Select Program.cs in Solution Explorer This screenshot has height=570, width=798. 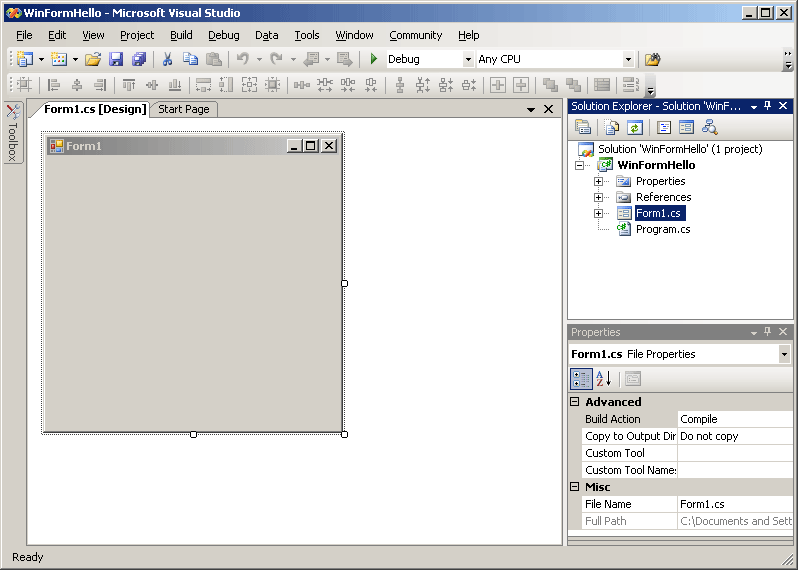tap(662, 229)
